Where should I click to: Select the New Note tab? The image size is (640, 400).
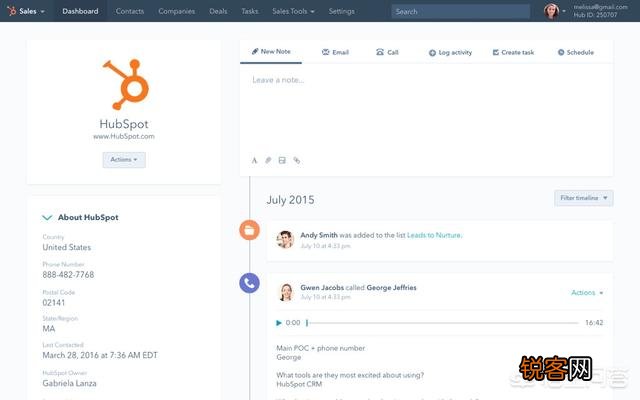tap(271, 52)
